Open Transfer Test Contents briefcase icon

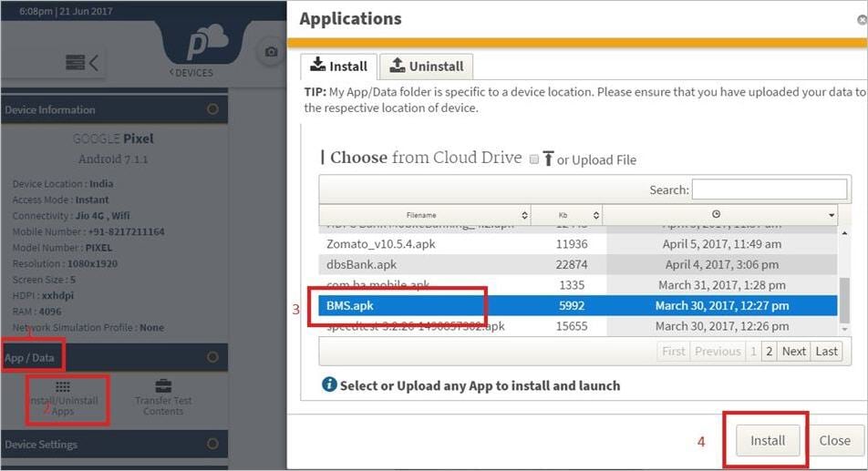coord(163,386)
